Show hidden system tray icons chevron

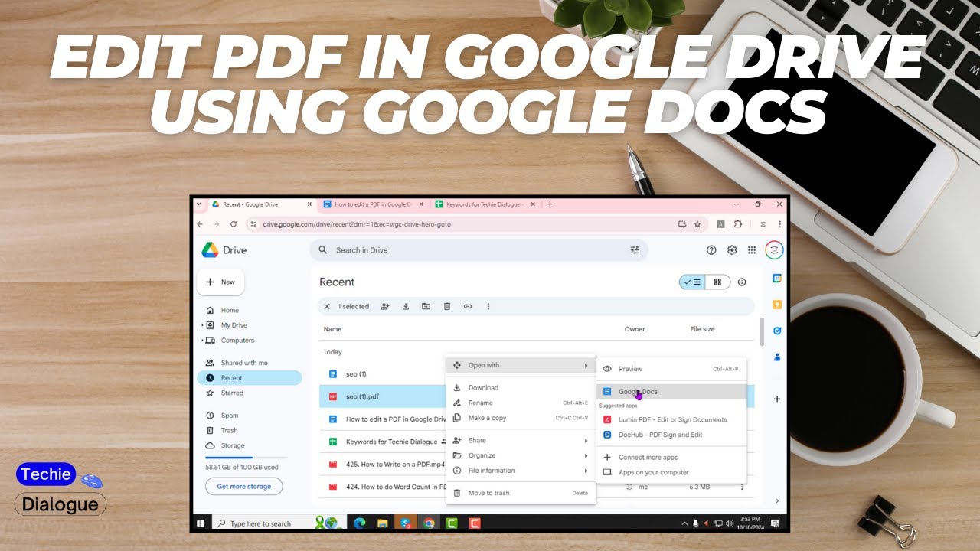tap(684, 523)
